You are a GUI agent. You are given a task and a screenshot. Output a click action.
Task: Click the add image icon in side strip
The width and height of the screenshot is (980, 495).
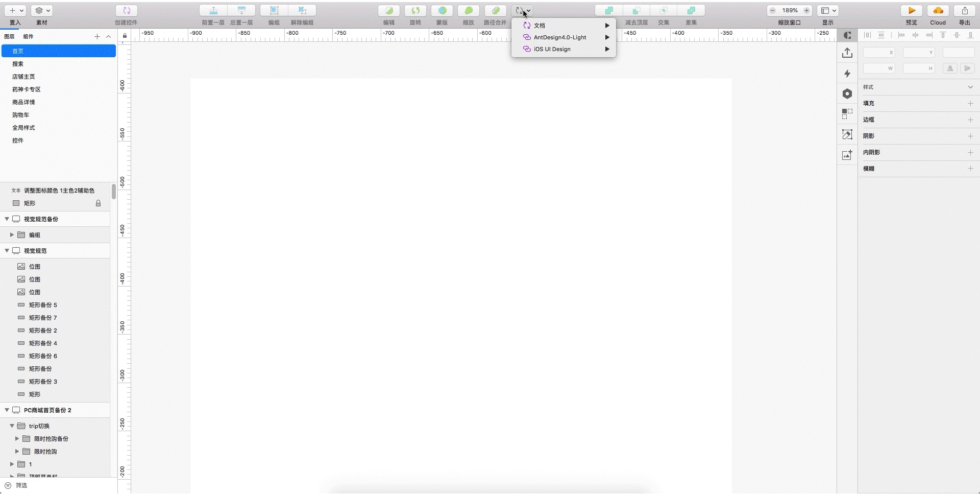tap(847, 155)
